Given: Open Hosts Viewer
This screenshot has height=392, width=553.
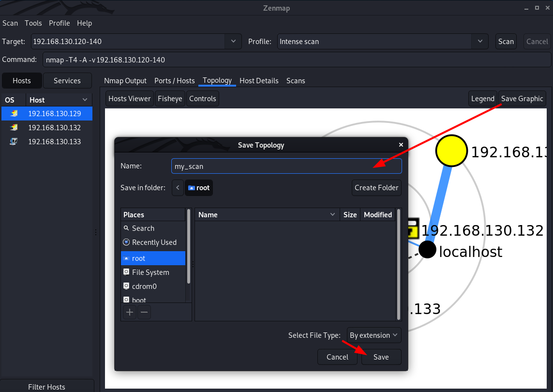Looking at the screenshot, I should click(x=130, y=99).
